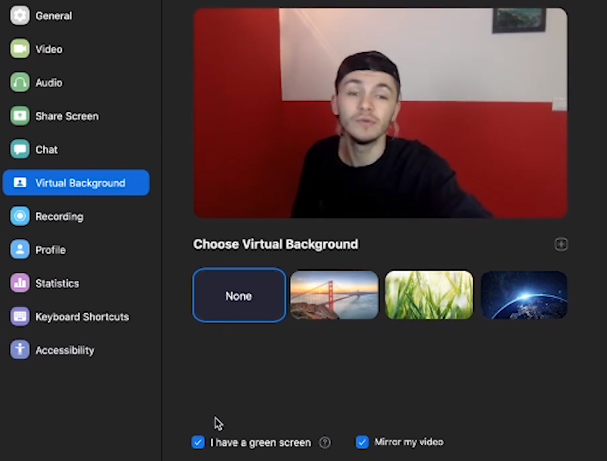Click the Profile avatar icon
This screenshot has height=461, width=607.
pos(20,249)
